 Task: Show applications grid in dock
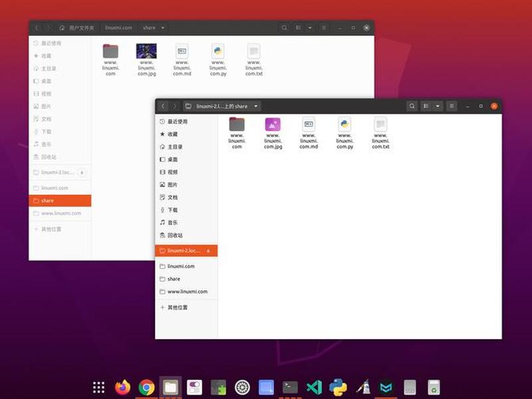98,387
